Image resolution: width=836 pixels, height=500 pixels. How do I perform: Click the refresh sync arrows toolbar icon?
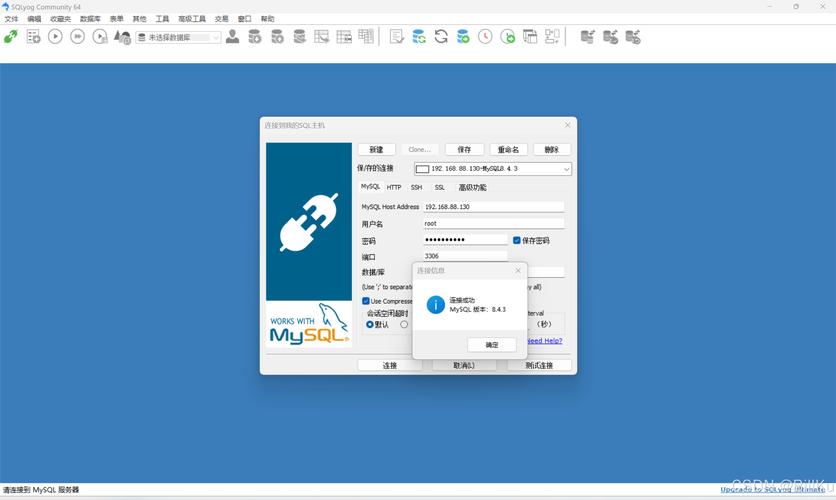tap(441, 37)
